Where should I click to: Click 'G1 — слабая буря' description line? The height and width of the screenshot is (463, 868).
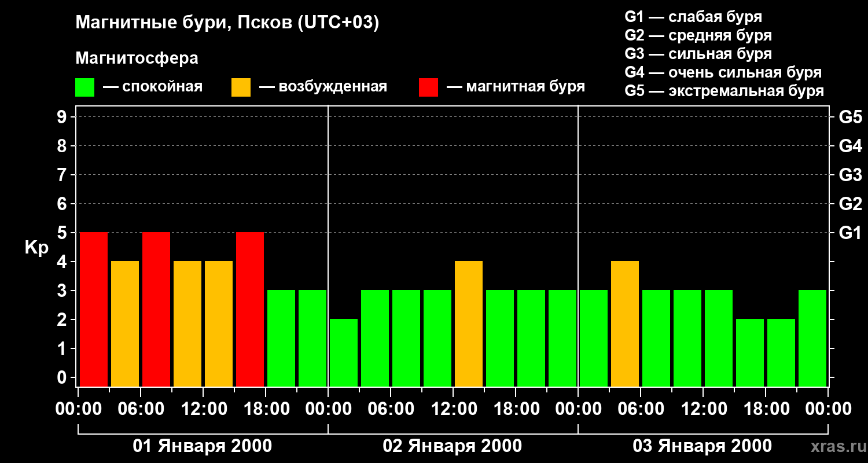click(x=693, y=16)
